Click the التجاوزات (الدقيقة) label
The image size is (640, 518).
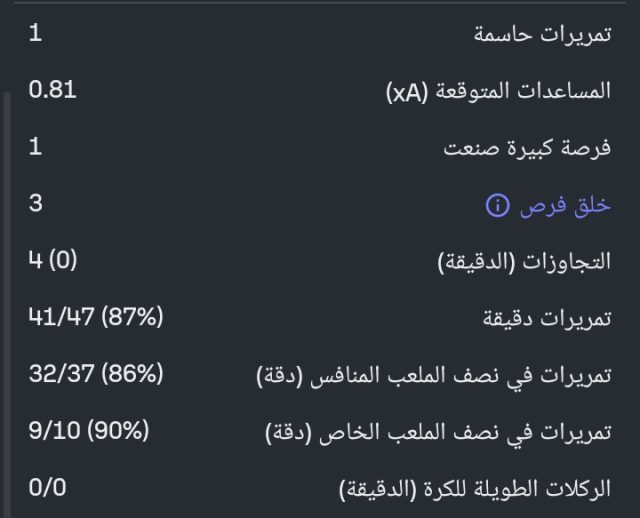(x=525, y=262)
